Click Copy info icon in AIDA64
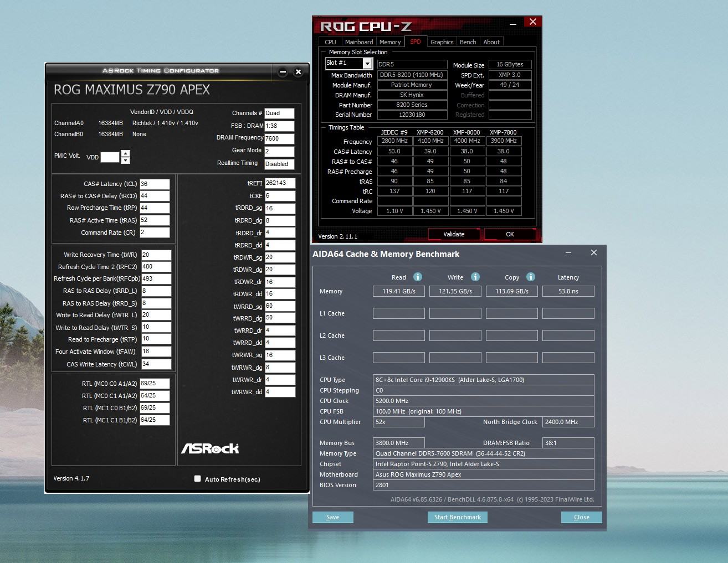Viewport: 728px width, 563px height. pos(531,277)
